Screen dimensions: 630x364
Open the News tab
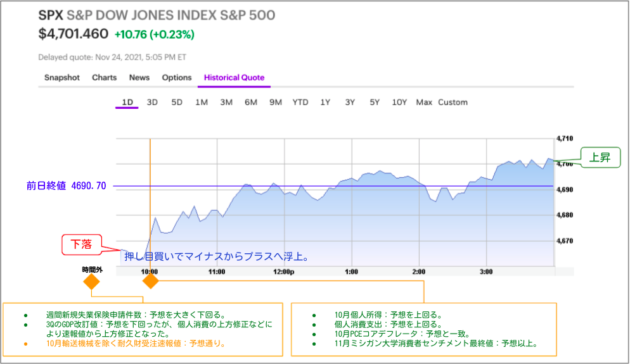click(x=139, y=77)
